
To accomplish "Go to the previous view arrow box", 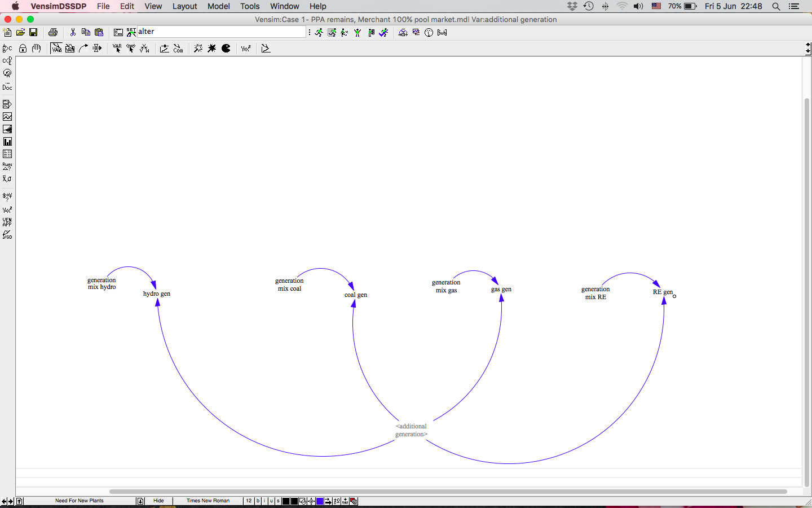I will 19,501.
